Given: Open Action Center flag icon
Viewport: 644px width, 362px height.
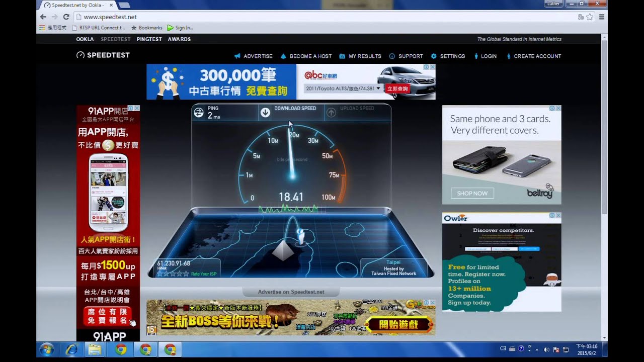Looking at the screenshot, I should pos(556,349).
